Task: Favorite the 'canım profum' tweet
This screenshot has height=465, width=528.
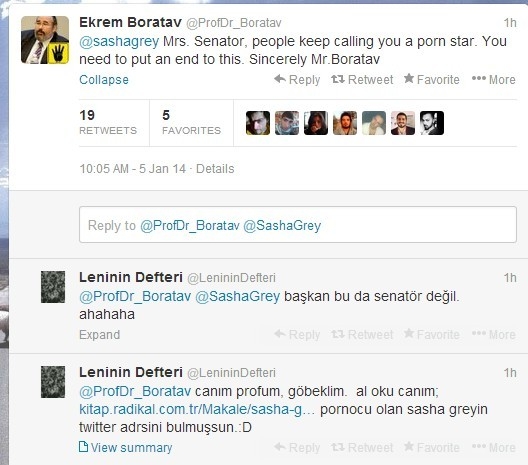Action: tap(432, 447)
